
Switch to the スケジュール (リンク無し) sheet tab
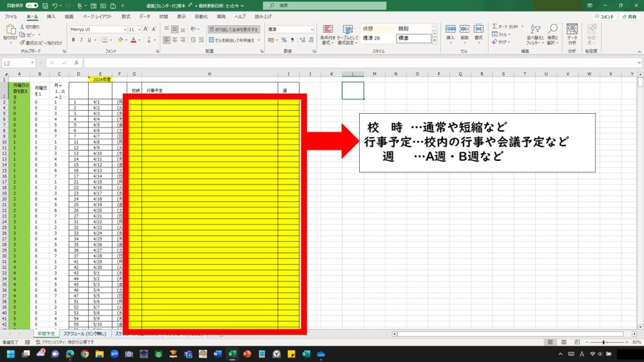[85, 334]
